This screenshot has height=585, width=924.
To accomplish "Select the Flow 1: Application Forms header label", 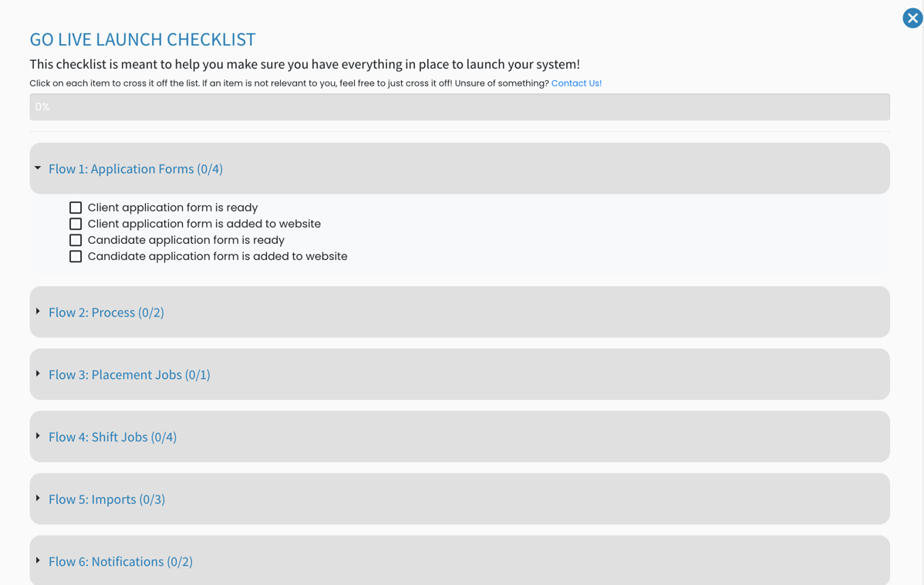I will [x=135, y=168].
